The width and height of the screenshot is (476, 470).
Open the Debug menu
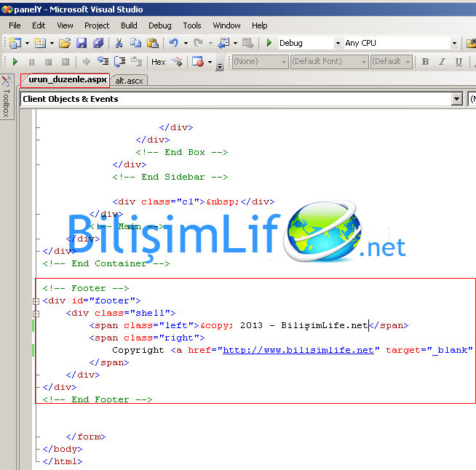[159, 25]
